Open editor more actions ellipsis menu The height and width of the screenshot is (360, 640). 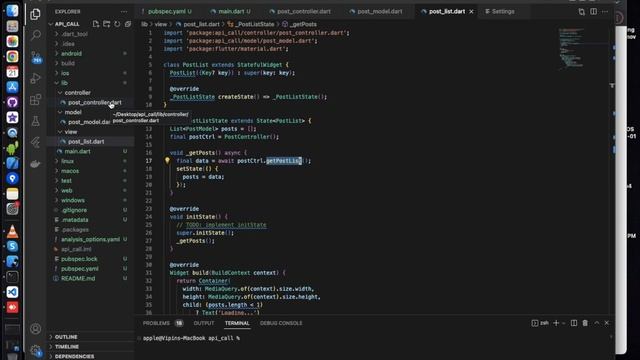[x=605, y=11]
